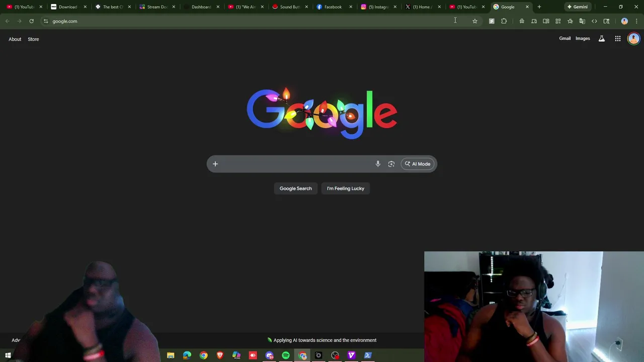The width and height of the screenshot is (644, 362).
Task: Open "Applying AI towards science" link
Action: click(322, 340)
